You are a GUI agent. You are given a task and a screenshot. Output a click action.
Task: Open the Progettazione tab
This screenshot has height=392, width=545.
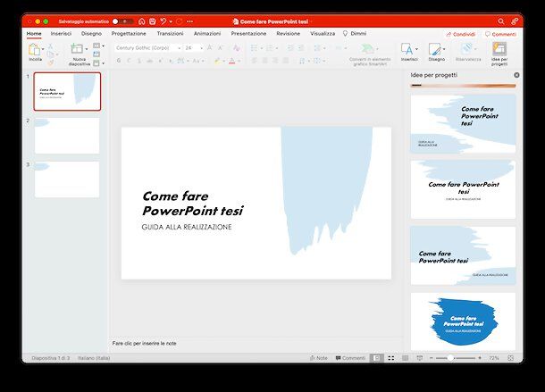tap(129, 34)
